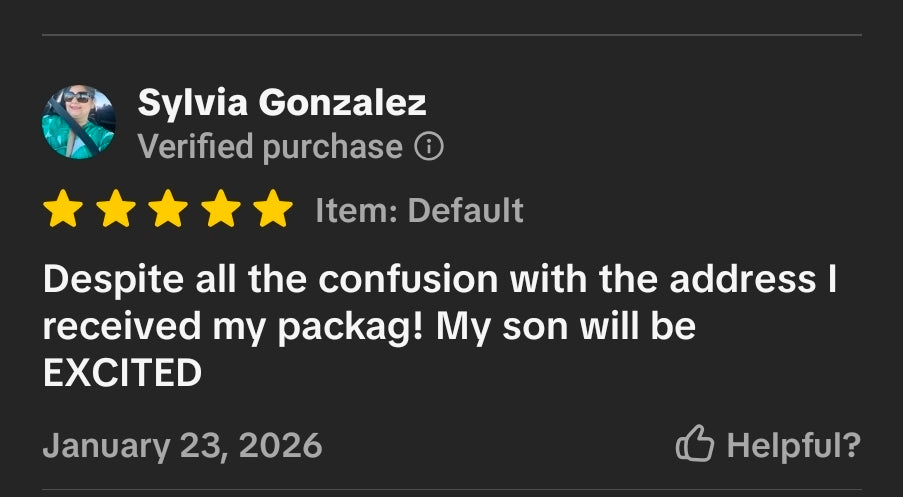Open Sylvia Gonzalez's profile picture
The image size is (903, 497).
(78, 122)
